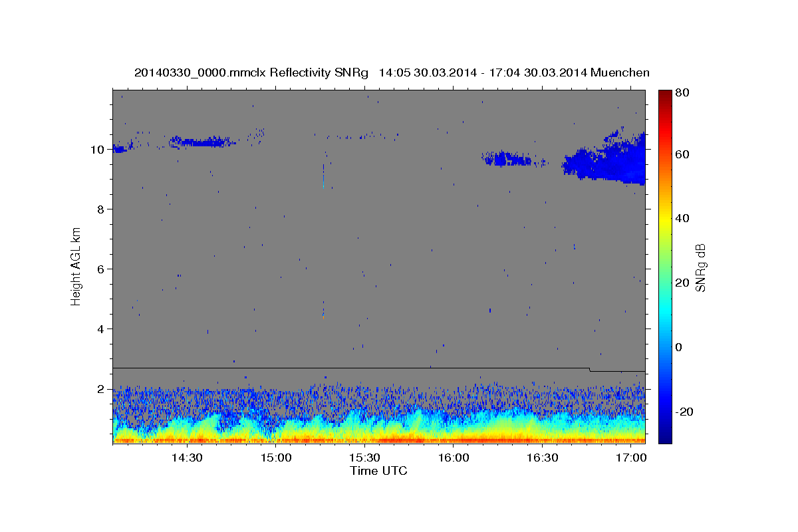Click the height tick label 8
The width and height of the screenshot is (798, 532).
click(x=100, y=209)
